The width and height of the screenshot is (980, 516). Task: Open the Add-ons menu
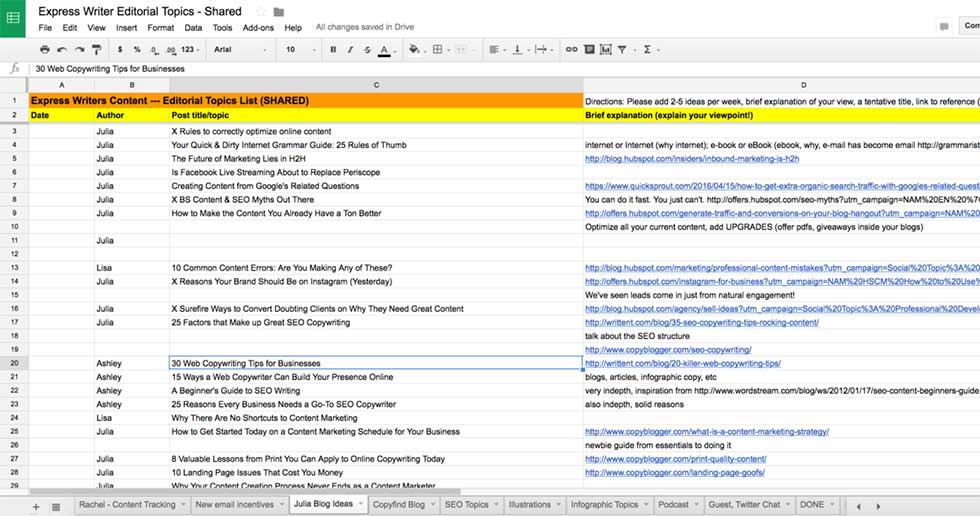(258, 27)
